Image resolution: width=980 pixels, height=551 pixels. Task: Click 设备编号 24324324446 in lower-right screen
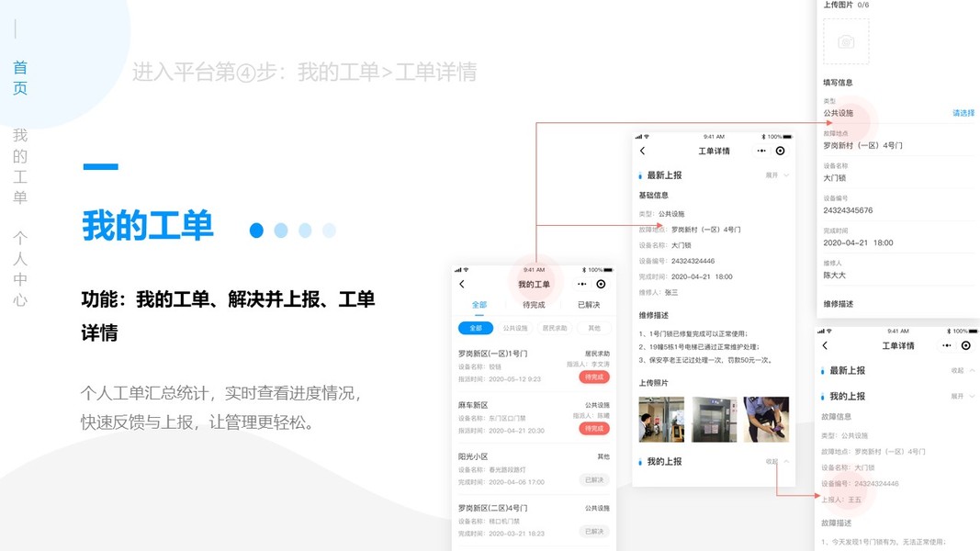click(860, 484)
